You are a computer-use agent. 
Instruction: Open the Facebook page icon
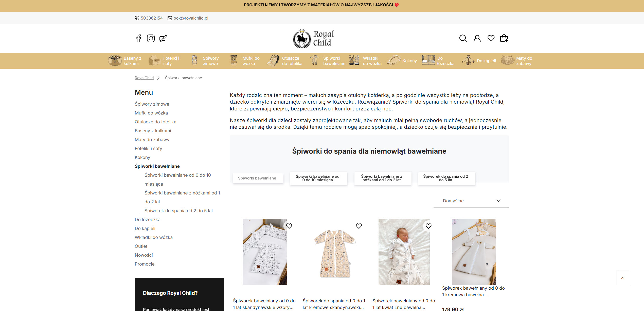click(138, 38)
